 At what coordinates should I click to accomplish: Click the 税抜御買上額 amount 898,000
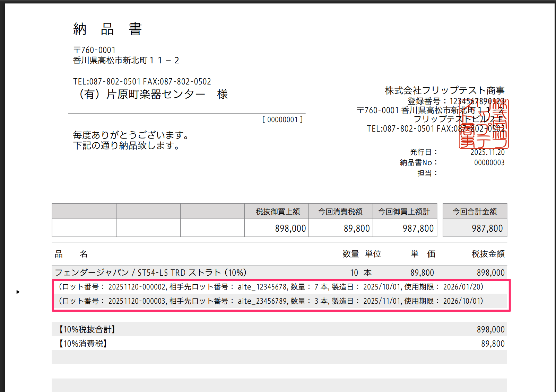[x=290, y=229]
